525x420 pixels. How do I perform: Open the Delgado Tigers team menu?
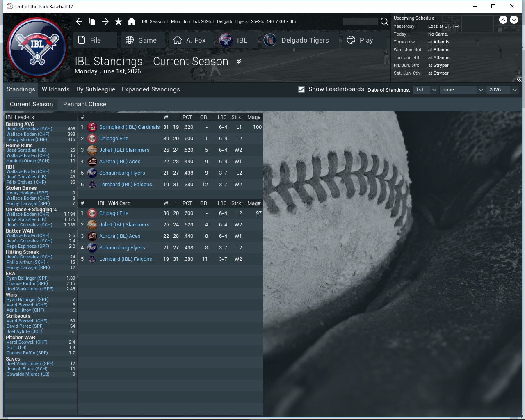(x=299, y=40)
